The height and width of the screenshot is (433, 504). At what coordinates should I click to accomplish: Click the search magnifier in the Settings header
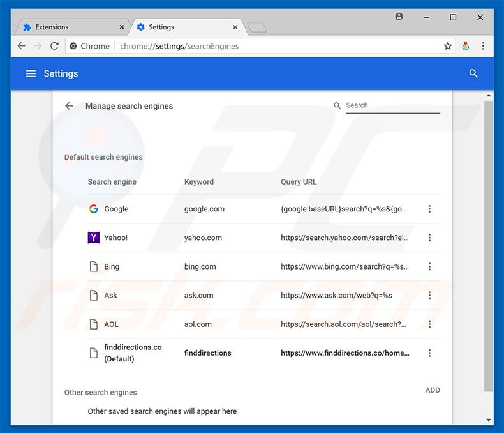point(473,73)
